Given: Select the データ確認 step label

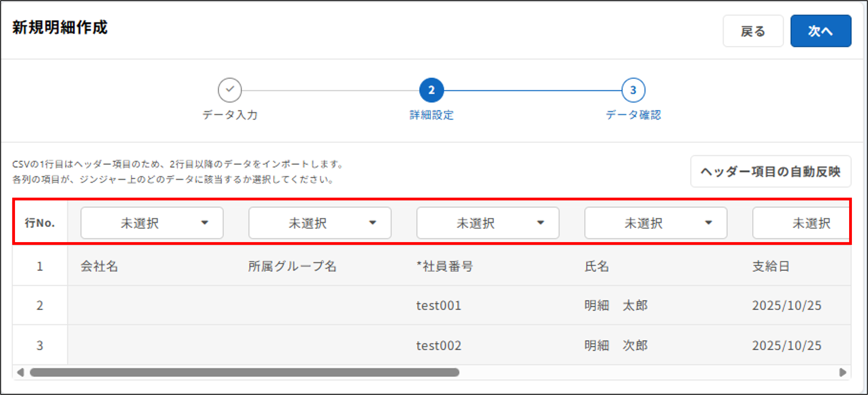Looking at the screenshot, I should pyautogui.click(x=633, y=115).
